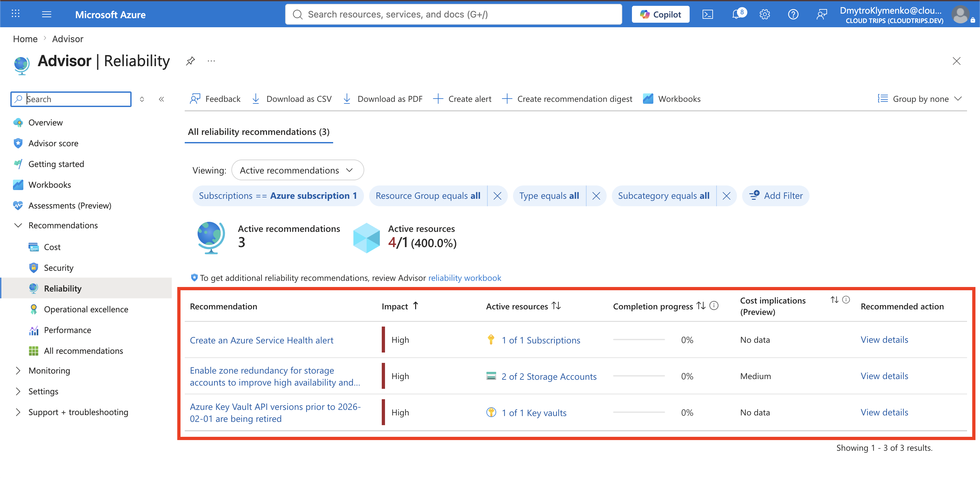Viewport: 980px width, 478px height.
Task: Open the Viewing Active recommendations dropdown
Action: point(297,170)
